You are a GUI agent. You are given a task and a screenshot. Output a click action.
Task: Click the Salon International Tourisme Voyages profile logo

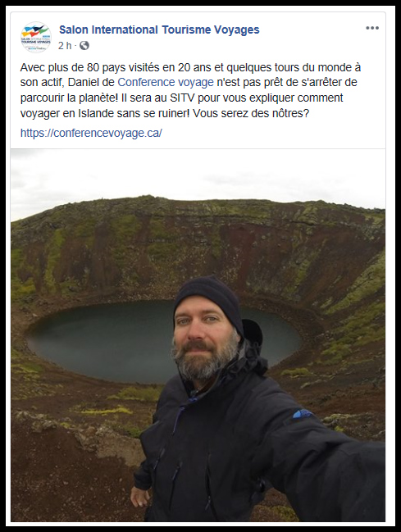click(x=36, y=37)
